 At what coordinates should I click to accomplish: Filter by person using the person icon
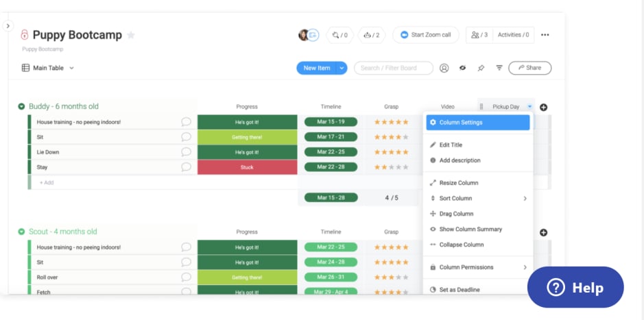pos(444,68)
